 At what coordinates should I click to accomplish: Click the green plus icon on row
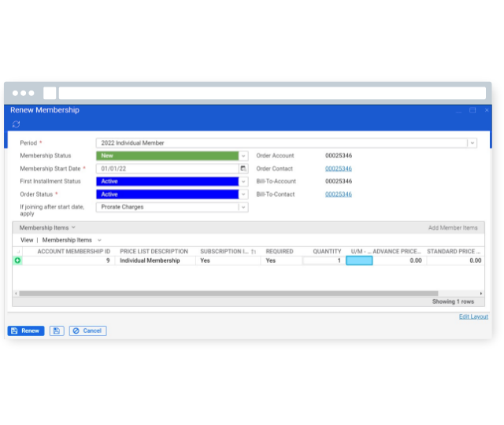(17, 261)
